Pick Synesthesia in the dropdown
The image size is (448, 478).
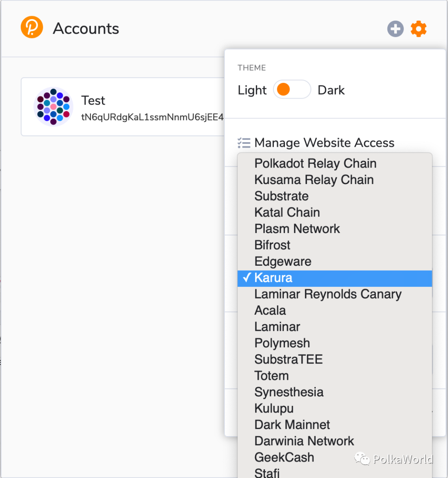pos(335,392)
